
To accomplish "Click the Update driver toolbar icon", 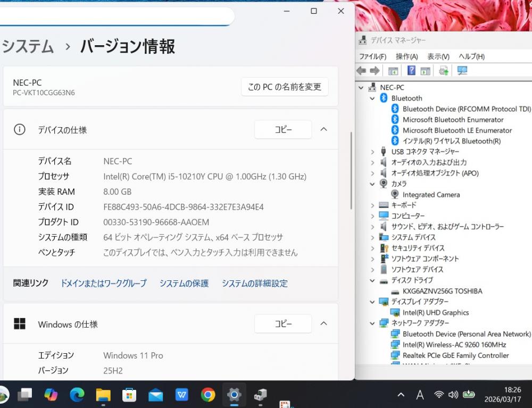I will click(444, 71).
